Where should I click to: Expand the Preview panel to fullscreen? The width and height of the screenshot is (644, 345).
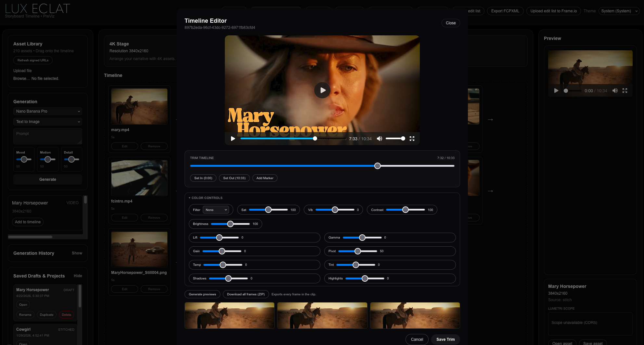point(625,91)
